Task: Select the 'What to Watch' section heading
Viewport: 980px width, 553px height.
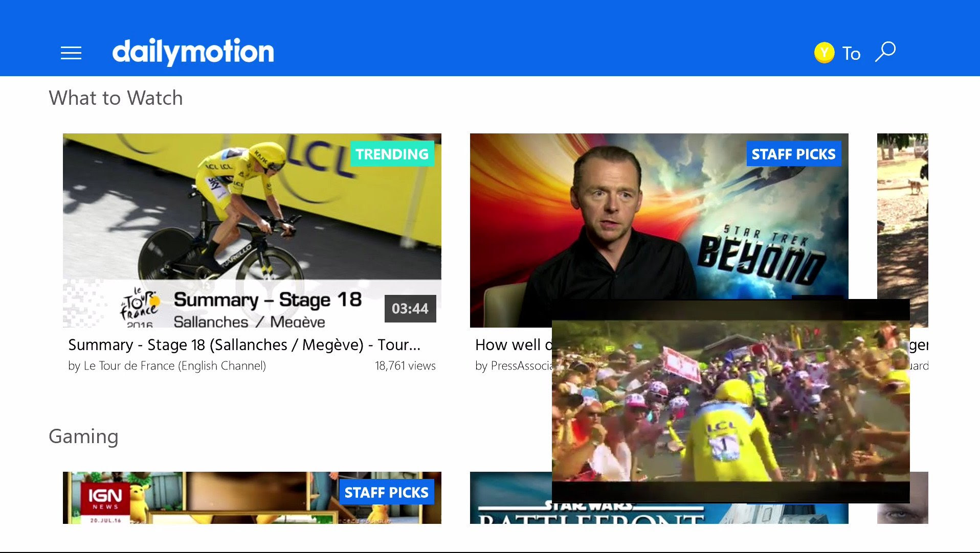Action: click(116, 98)
